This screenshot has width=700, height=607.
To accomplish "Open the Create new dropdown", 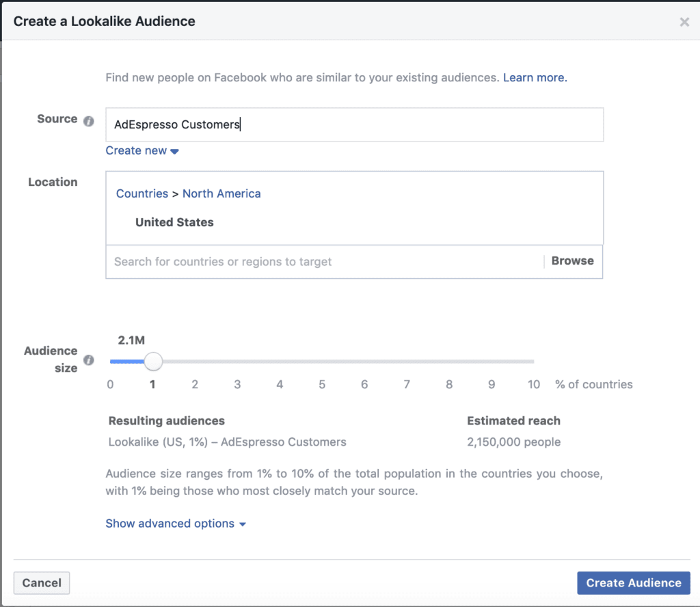I will (x=137, y=150).
